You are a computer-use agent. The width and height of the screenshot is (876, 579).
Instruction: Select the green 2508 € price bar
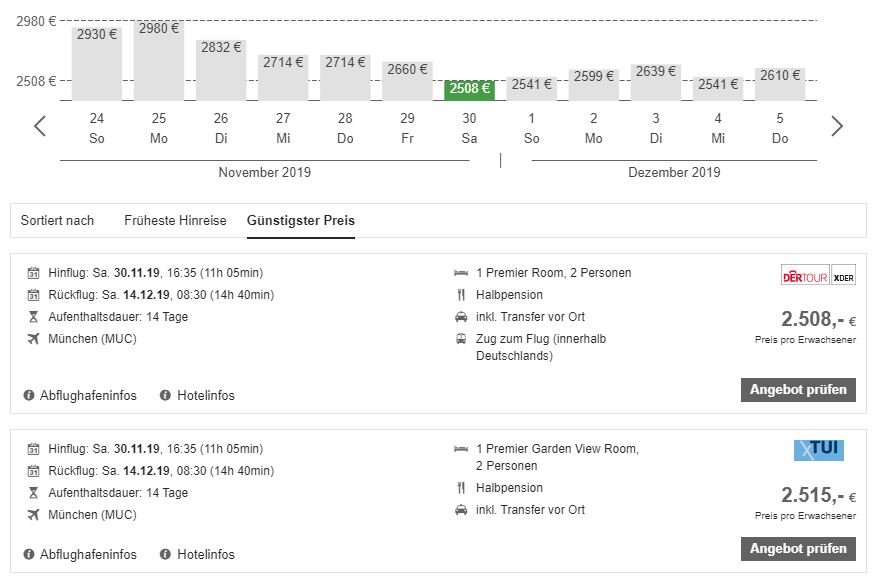pyautogui.click(x=469, y=89)
